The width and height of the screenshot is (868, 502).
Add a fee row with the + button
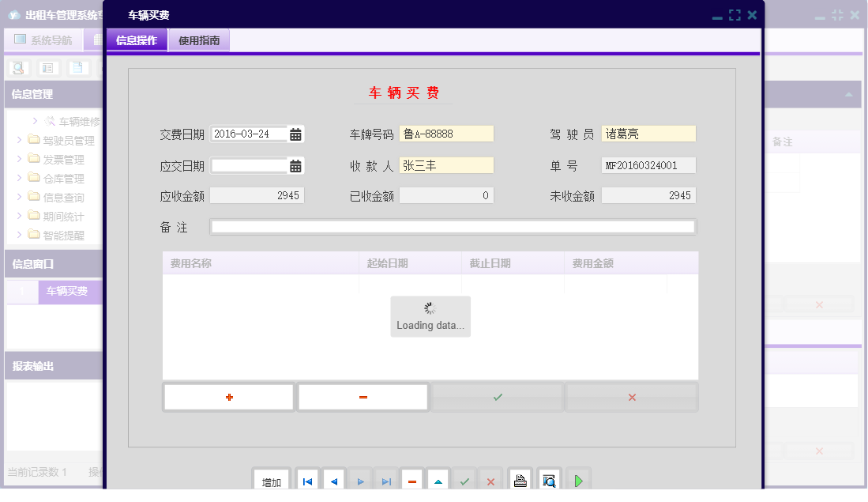click(228, 397)
